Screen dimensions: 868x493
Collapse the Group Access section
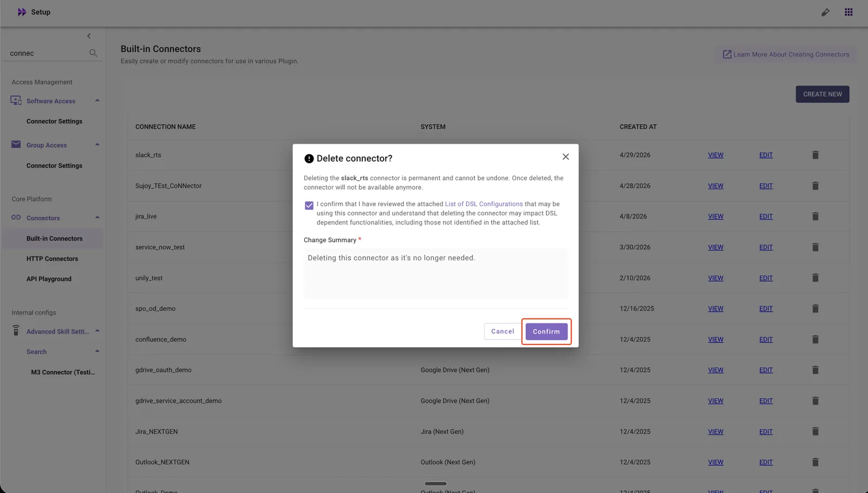click(97, 144)
